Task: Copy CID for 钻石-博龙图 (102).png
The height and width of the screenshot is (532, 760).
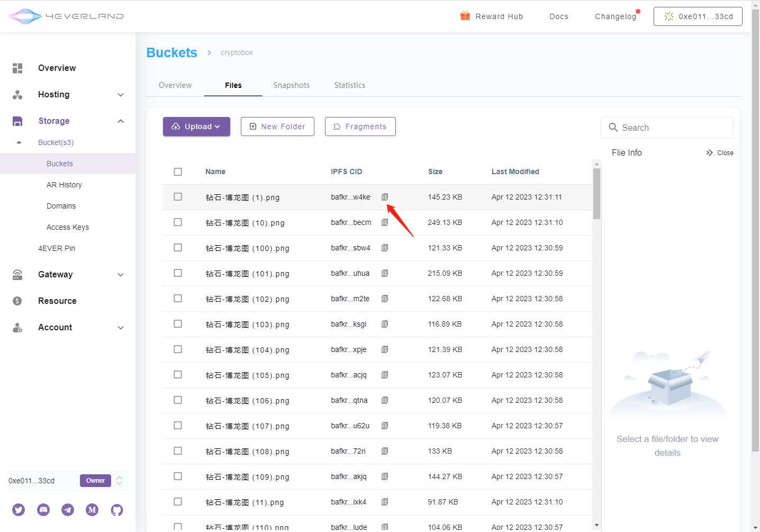Action: [x=385, y=299]
